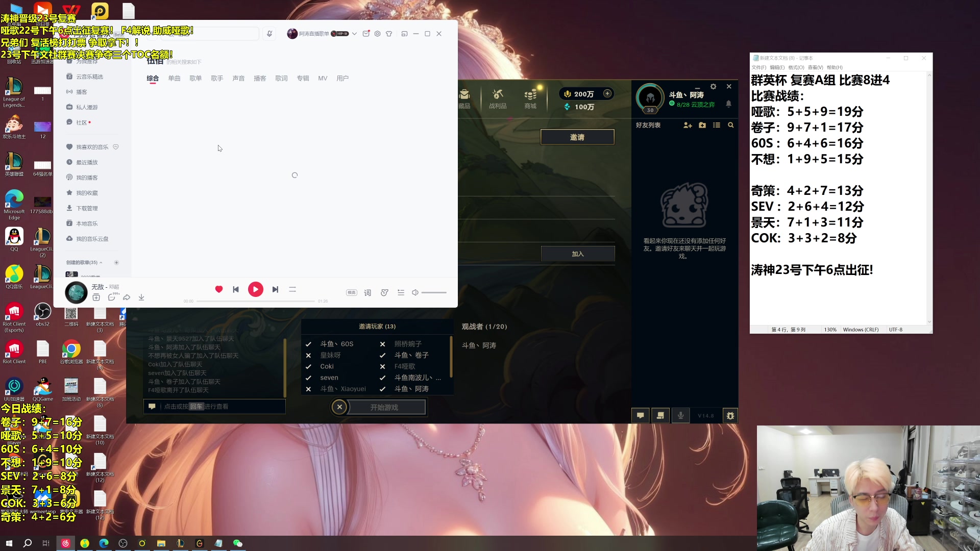This screenshot has height=551, width=980.
Task: Skip to the previous track
Action: pyautogui.click(x=236, y=289)
